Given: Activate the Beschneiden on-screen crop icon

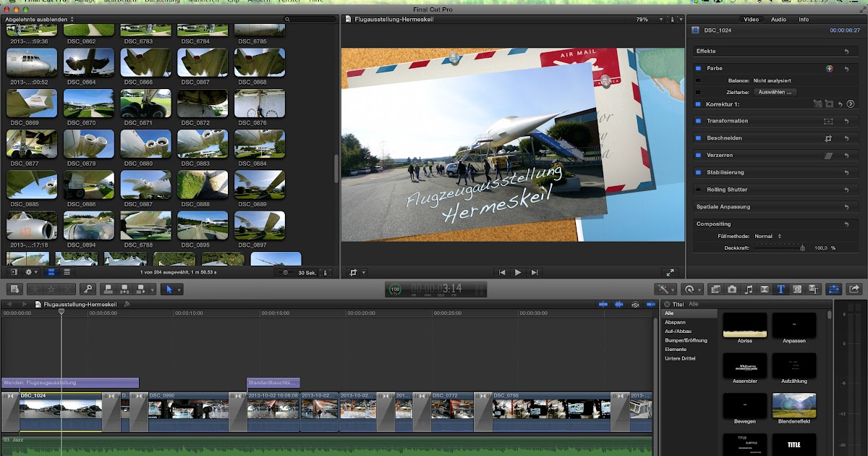Looking at the screenshot, I should pos(829,138).
